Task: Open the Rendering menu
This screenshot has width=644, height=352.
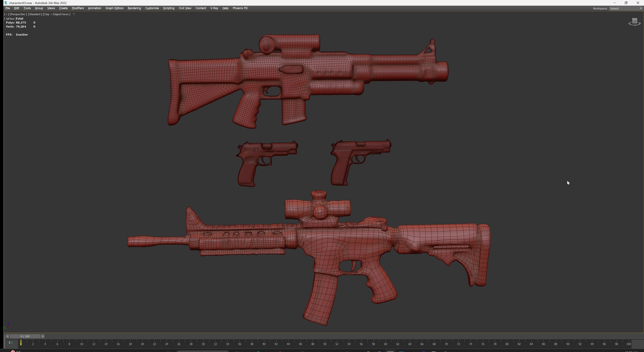Action: [134, 8]
